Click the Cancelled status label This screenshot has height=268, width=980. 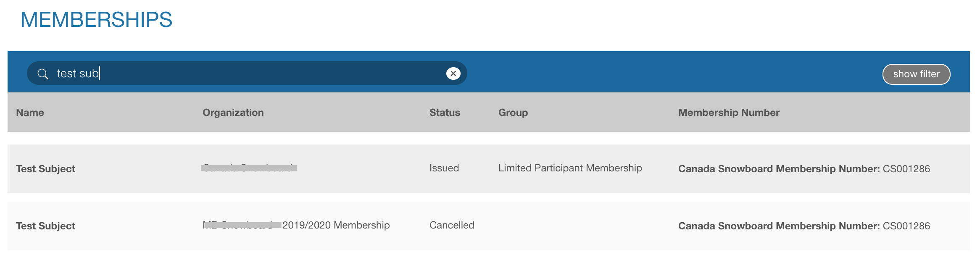(x=452, y=225)
